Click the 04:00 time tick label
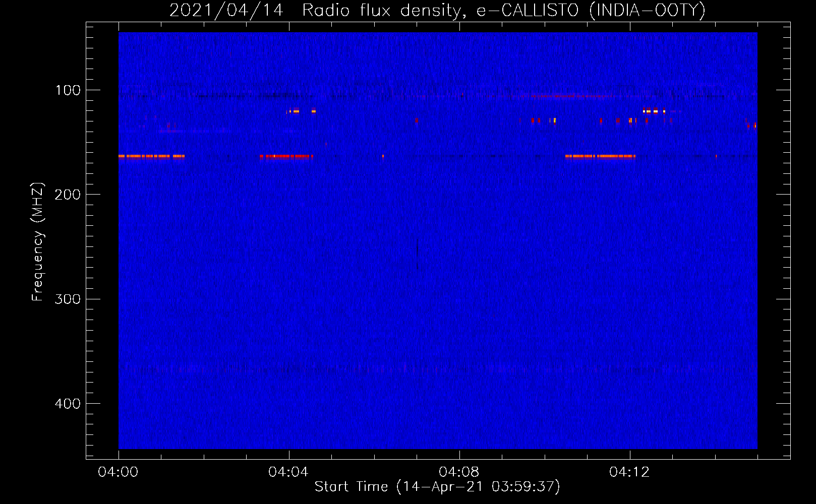This screenshot has width=816, height=504. coord(118,472)
